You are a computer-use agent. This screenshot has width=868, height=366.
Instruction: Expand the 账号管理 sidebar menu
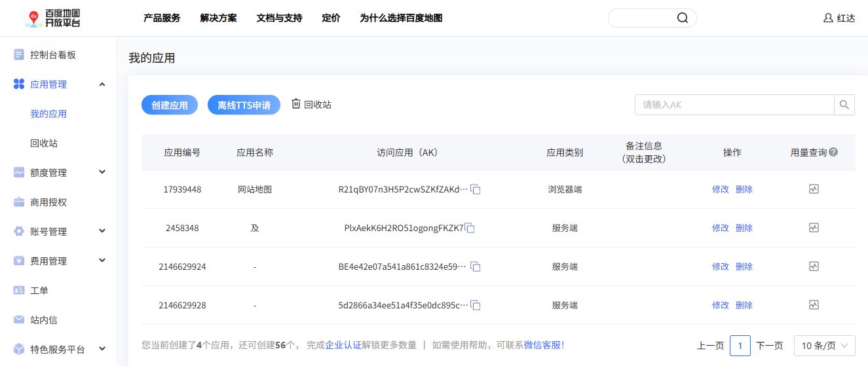click(102, 231)
